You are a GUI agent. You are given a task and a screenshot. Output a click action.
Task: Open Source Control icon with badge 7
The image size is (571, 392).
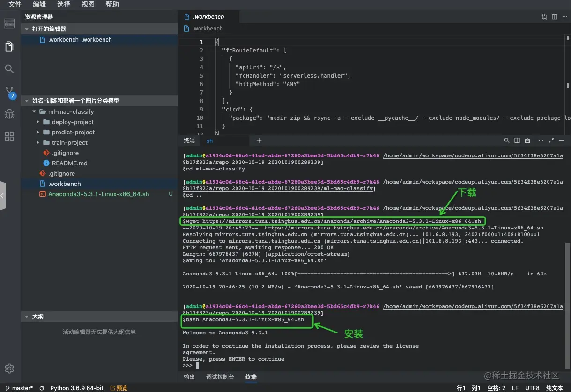click(x=9, y=92)
